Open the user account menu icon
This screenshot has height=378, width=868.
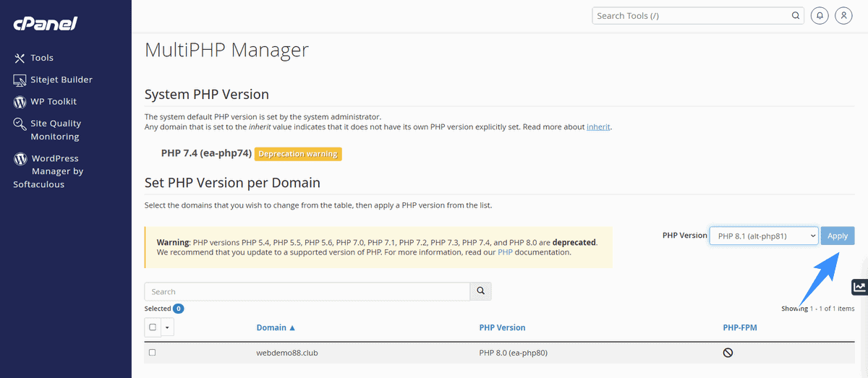(843, 15)
